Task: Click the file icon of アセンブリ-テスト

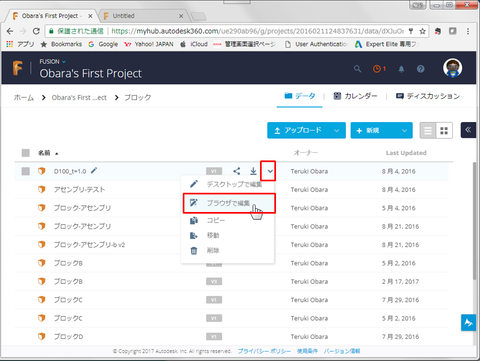Action: click(41, 190)
